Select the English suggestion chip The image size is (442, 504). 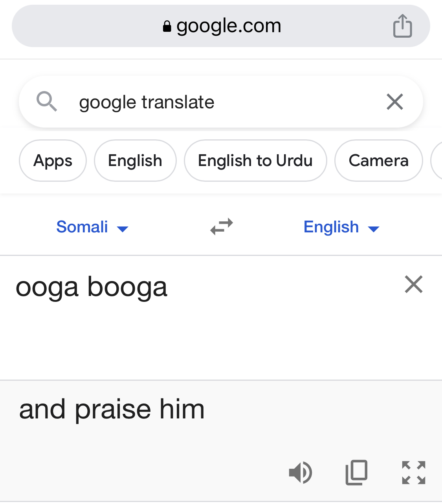pos(135,161)
